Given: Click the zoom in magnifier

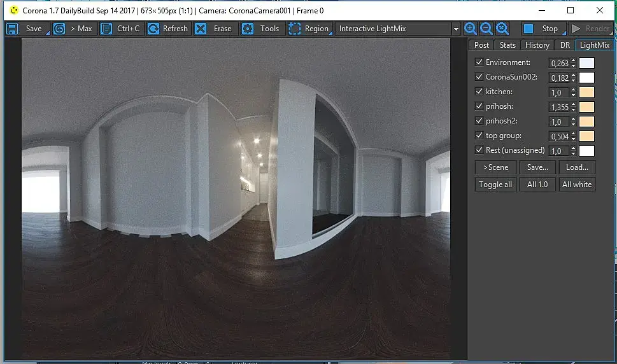Looking at the screenshot, I should coord(470,29).
